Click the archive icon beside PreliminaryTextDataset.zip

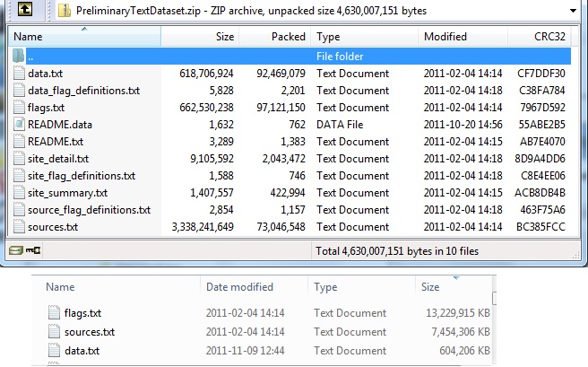[65, 11]
